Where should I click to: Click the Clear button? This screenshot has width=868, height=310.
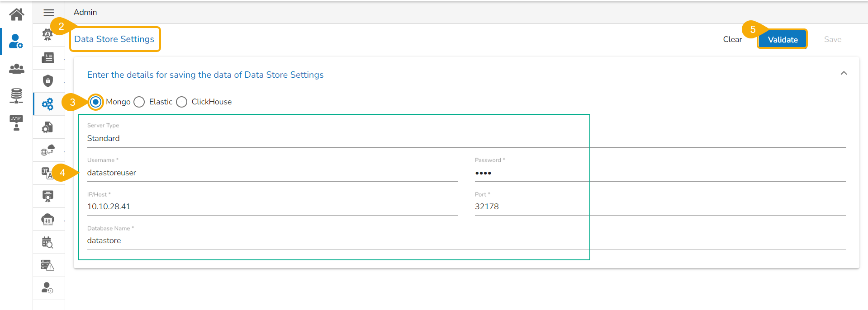point(732,40)
